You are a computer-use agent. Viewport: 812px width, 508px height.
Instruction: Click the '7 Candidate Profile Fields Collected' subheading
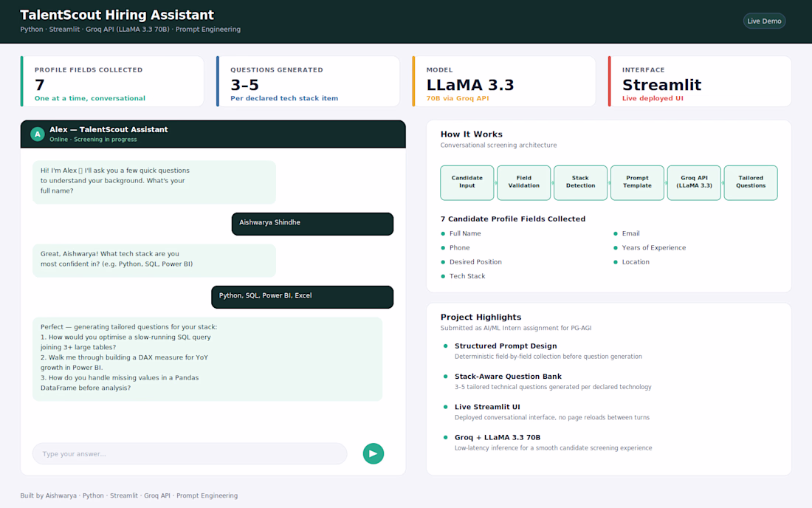point(513,219)
